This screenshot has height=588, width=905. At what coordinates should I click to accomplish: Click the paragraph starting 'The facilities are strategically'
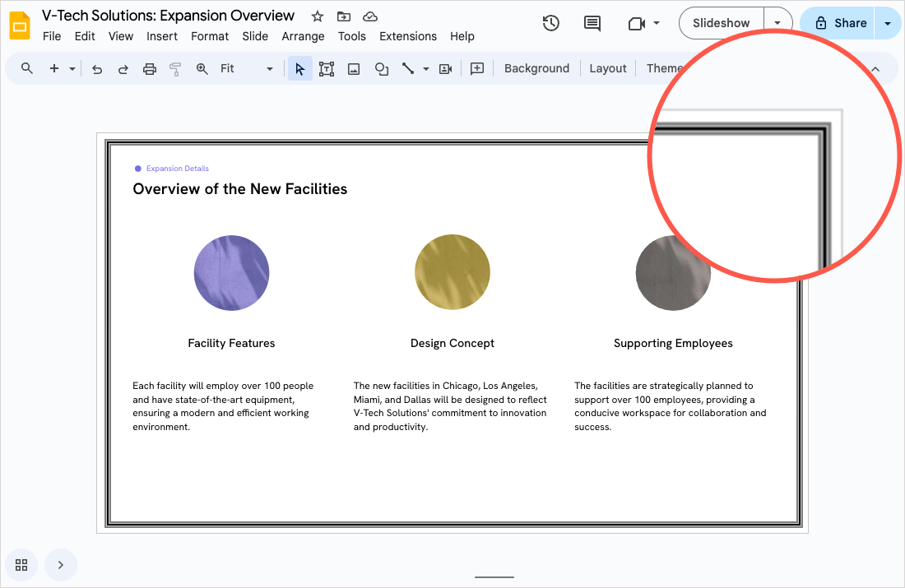[671, 406]
